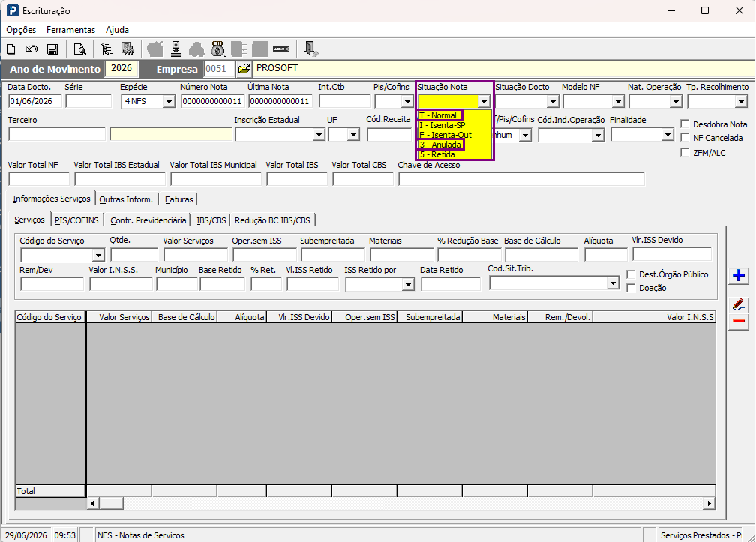Open the search document magnifier icon
Image resolution: width=756 pixels, height=542 pixels.
pos(79,49)
